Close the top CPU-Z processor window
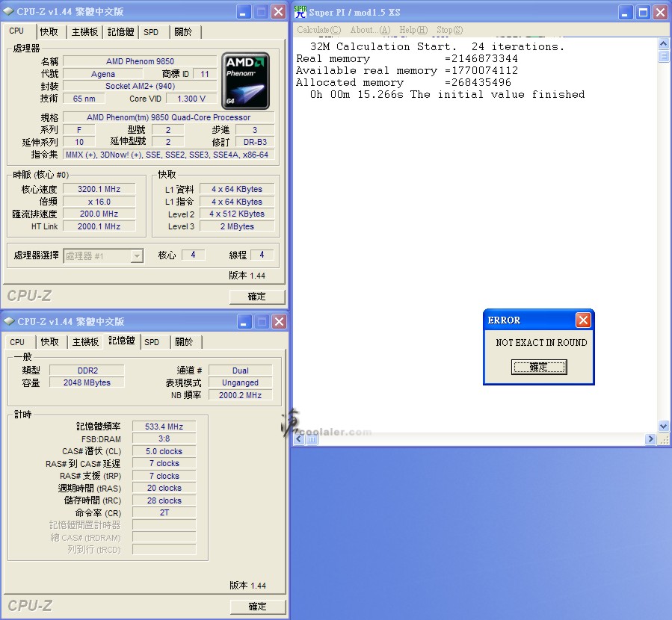 coord(279,12)
